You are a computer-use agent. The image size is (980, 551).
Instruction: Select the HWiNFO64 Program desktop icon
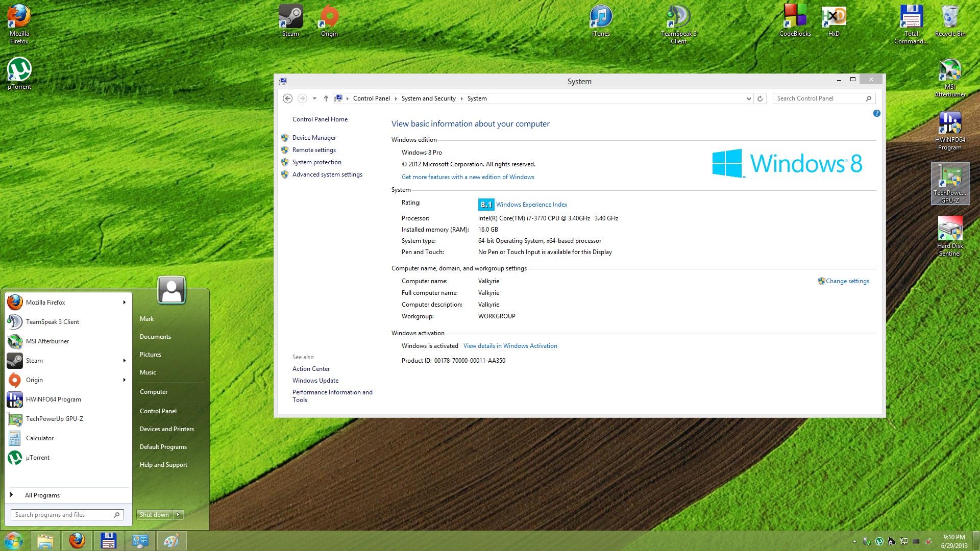(x=950, y=131)
